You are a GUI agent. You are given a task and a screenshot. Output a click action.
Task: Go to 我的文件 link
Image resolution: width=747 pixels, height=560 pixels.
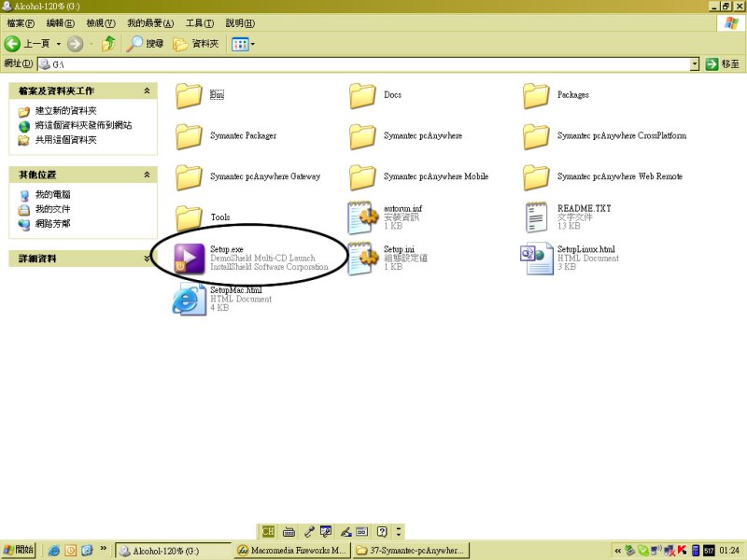pyautogui.click(x=53, y=209)
